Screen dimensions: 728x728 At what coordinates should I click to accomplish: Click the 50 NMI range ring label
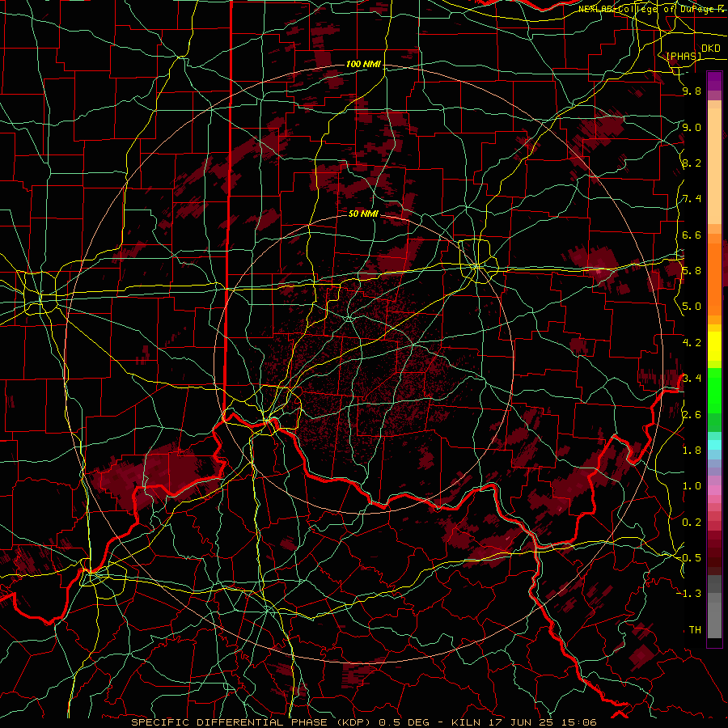coord(363,214)
